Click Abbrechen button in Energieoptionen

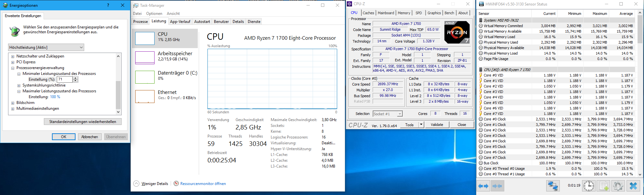coord(90,137)
